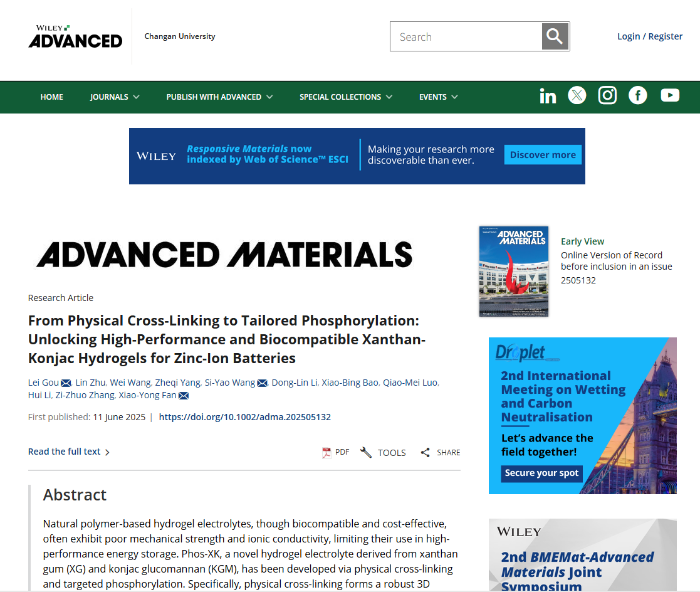The width and height of the screenshot is (700, 592).
Task: Click the Share article button
Action: point(440,452)
